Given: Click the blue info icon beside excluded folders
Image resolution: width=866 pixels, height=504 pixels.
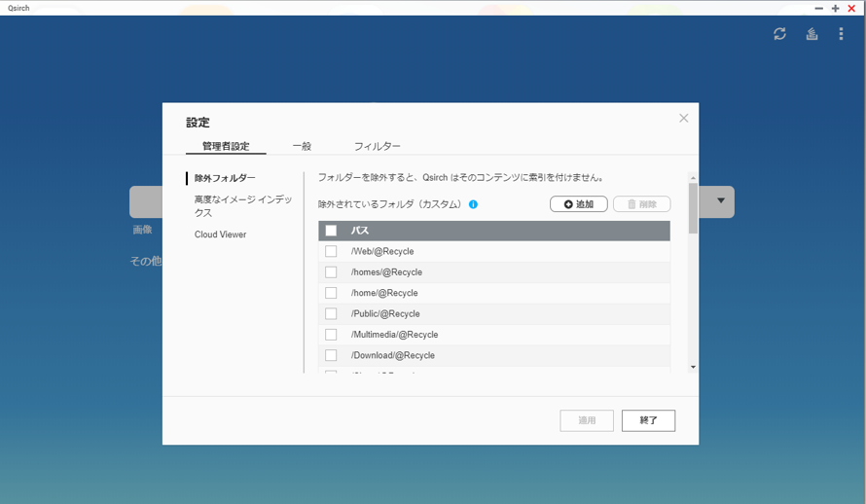Looking at the screenshot, I should [x=473, y=205].
